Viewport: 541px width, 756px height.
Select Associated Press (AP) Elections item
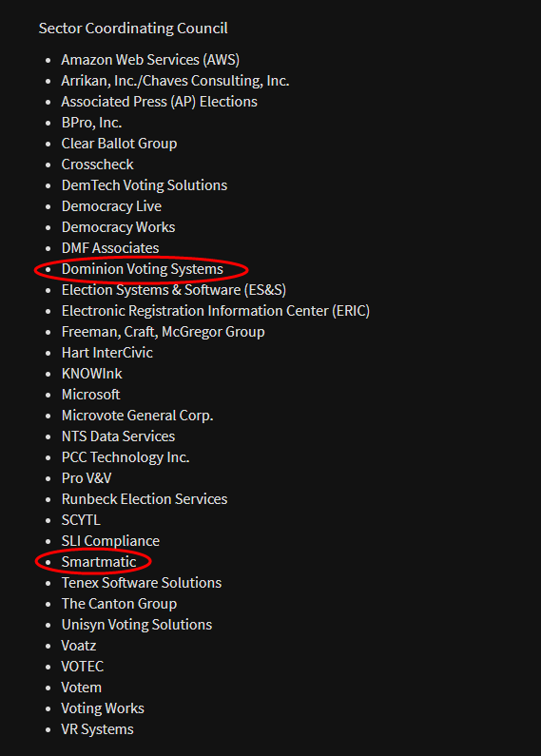click(159, 101)
